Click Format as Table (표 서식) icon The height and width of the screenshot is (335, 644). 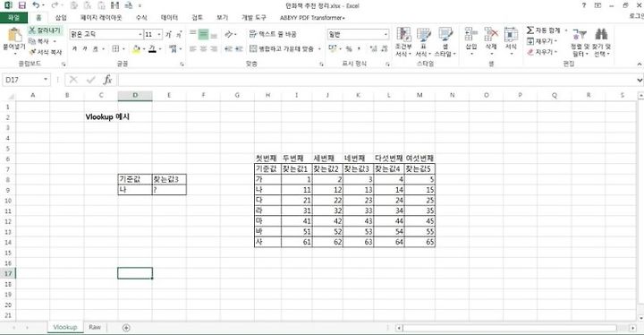pos(423,35)
